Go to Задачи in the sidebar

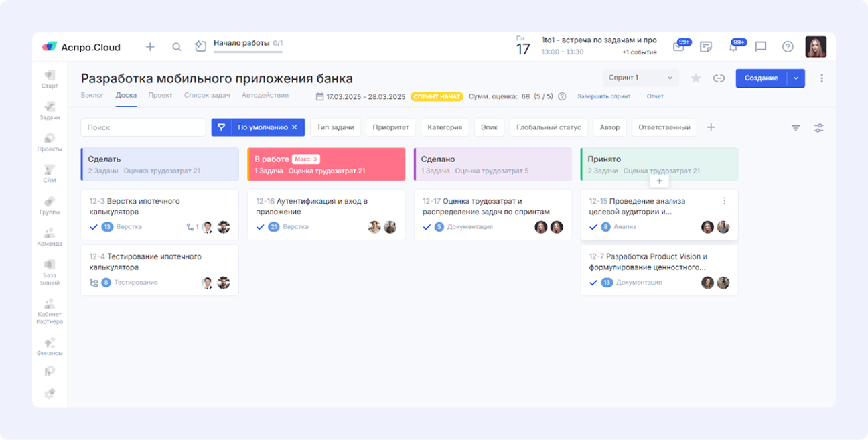coord(50,111)
